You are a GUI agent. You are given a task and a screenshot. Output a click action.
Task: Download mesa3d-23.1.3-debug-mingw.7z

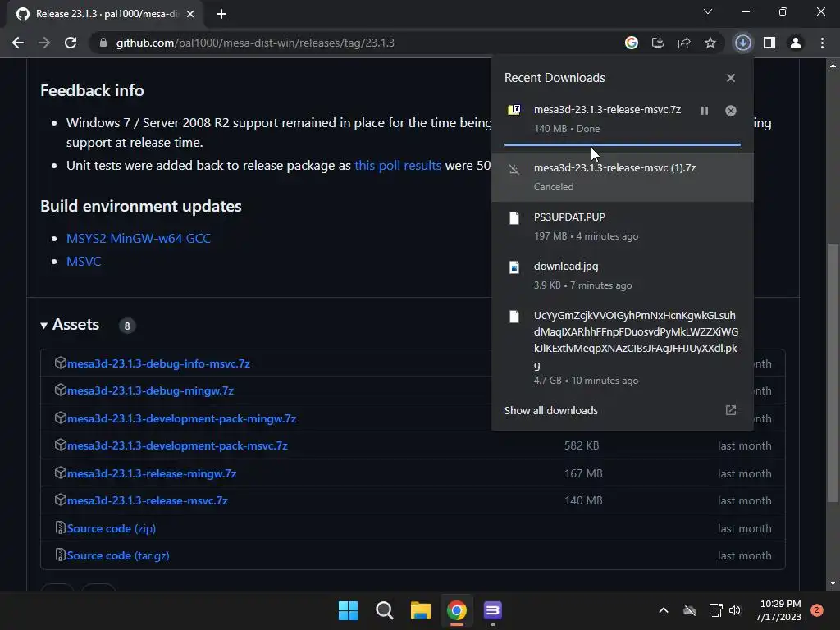pos(151,391)
